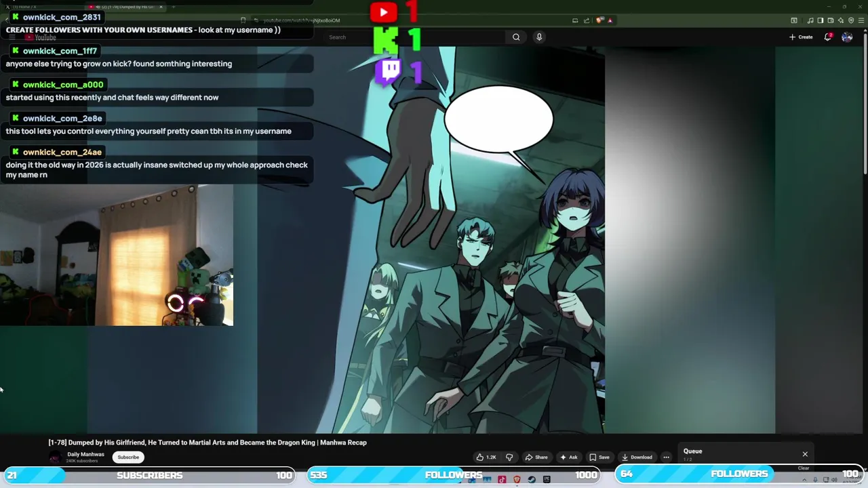Save the video to a playlist
The width and height of the screenshot is (868, 488).
tap(599, 457)
